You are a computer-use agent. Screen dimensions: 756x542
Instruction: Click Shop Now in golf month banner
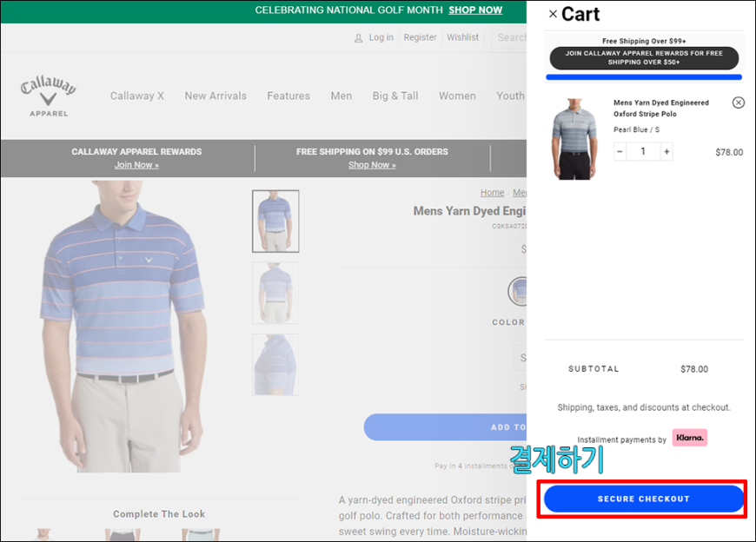[475, 10]
